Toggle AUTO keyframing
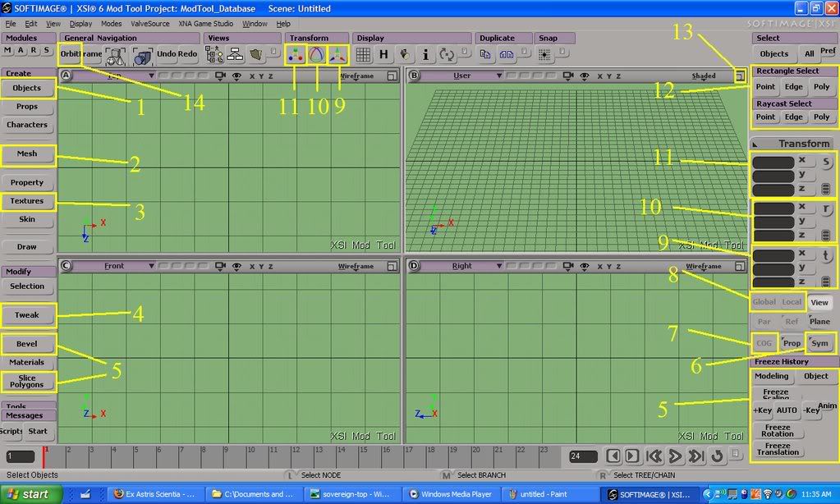Viewport: 840px width, 504px height. [787, 410]
